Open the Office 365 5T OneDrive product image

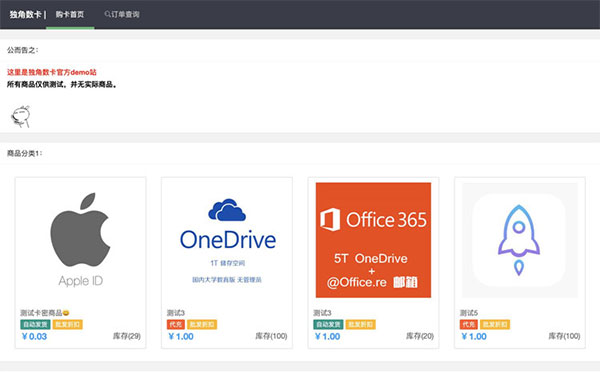click(373, 240)
